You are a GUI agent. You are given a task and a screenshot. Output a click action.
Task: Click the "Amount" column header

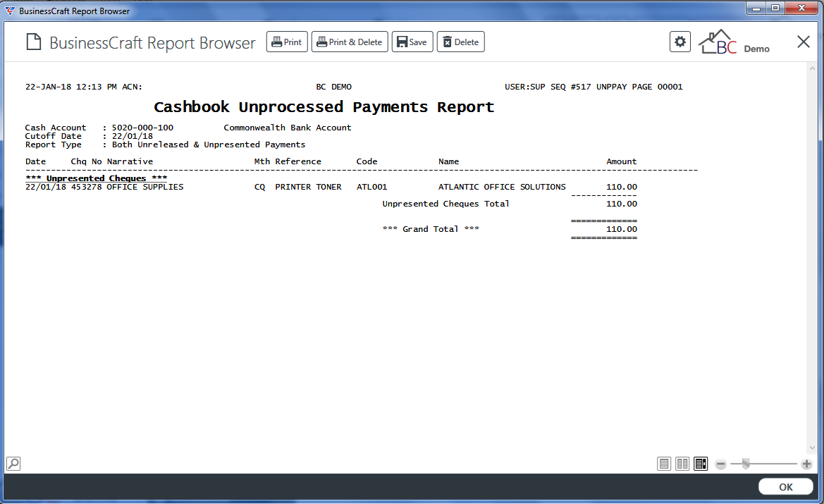click(x=622, y=161)
